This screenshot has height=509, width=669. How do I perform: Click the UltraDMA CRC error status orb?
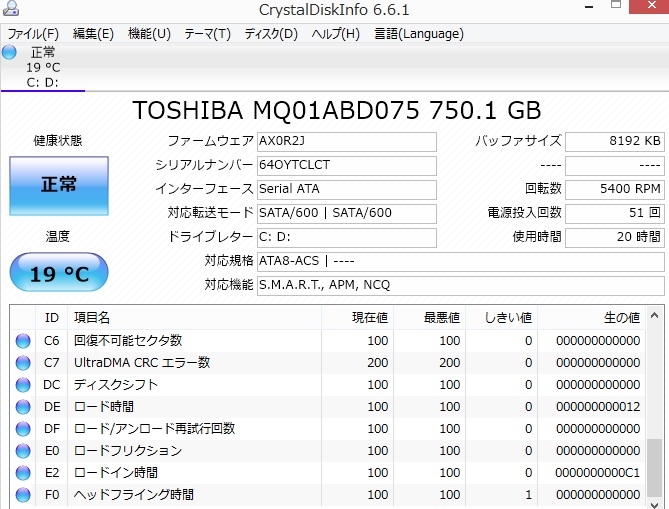point(23,363)
